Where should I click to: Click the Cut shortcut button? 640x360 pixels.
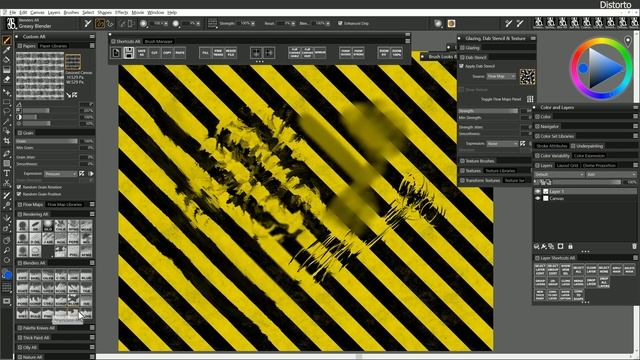point(154,53)
